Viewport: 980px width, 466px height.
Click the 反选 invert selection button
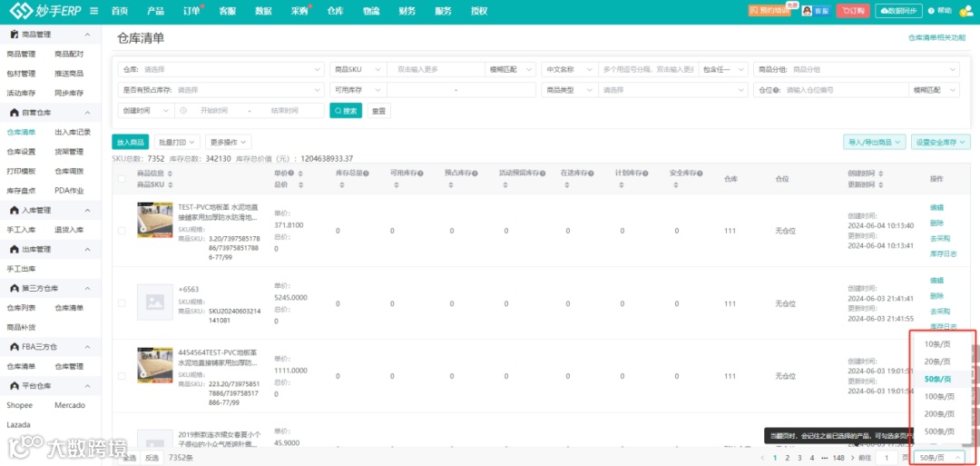[x=152, y=458]
